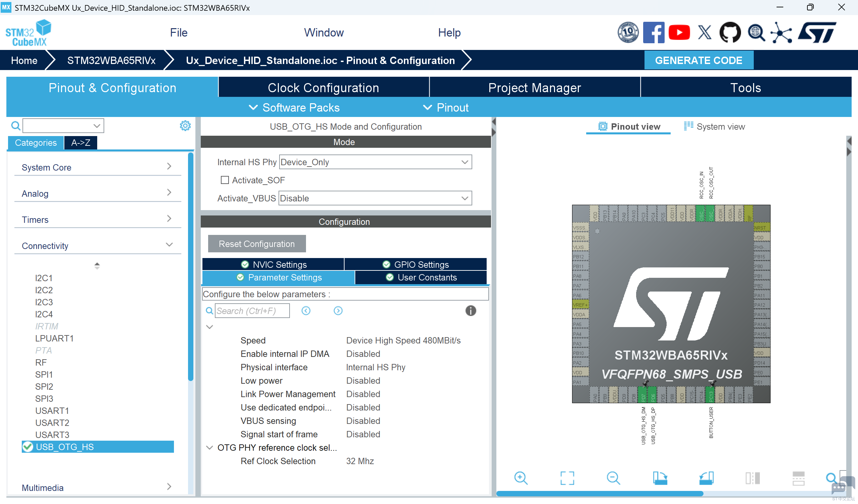The image size is (858, 504).
Task: Open the File menu
Action: pyautogui.click(x=179, y=33)
